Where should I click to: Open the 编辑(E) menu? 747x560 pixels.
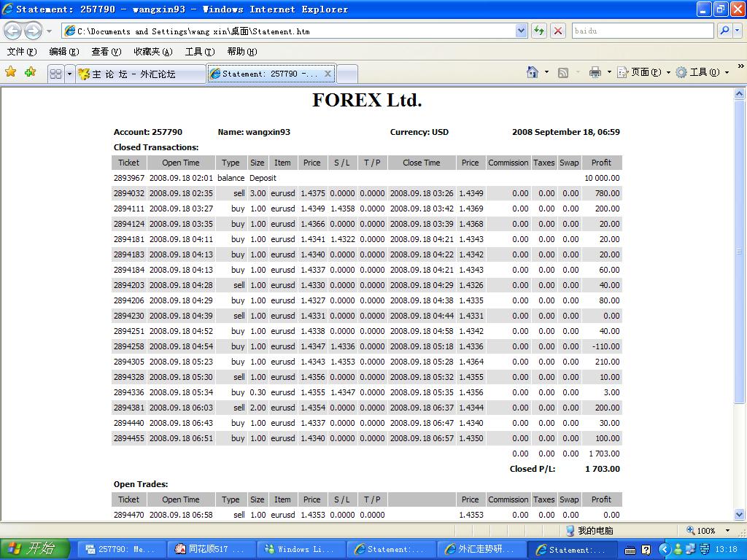pos(64,52)
